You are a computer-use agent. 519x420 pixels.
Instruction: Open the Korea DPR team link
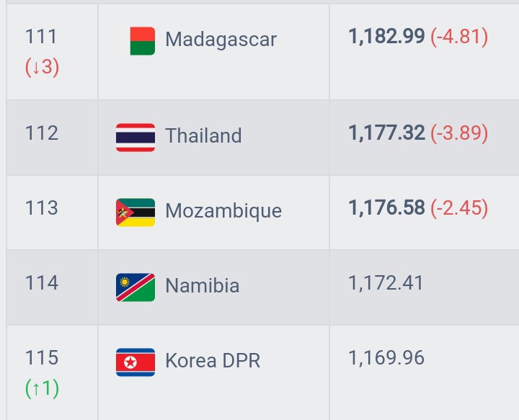213,360
